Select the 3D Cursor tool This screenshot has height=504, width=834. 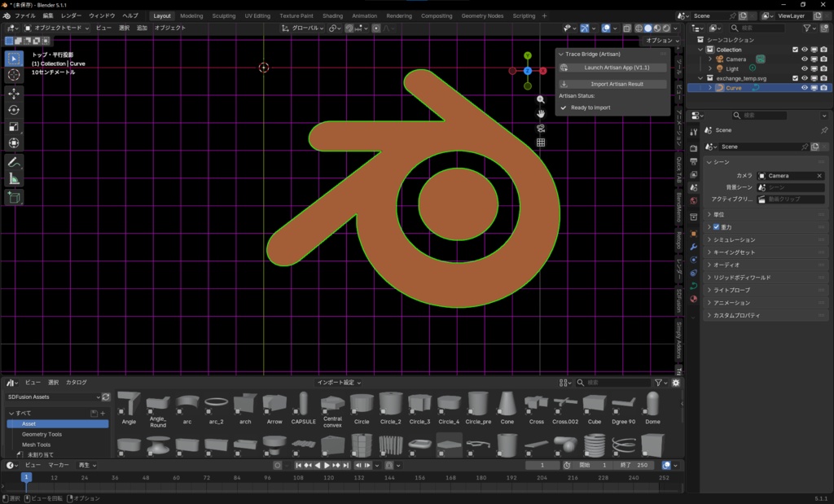[13, 74]
